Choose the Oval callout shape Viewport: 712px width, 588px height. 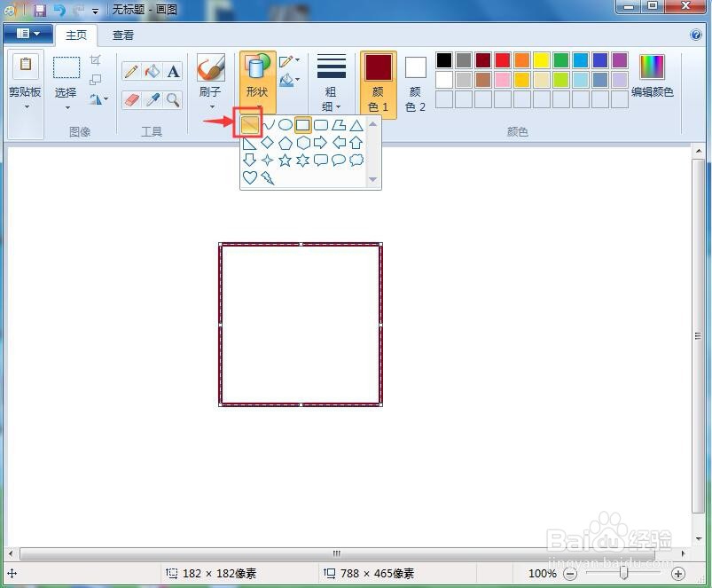339,161
